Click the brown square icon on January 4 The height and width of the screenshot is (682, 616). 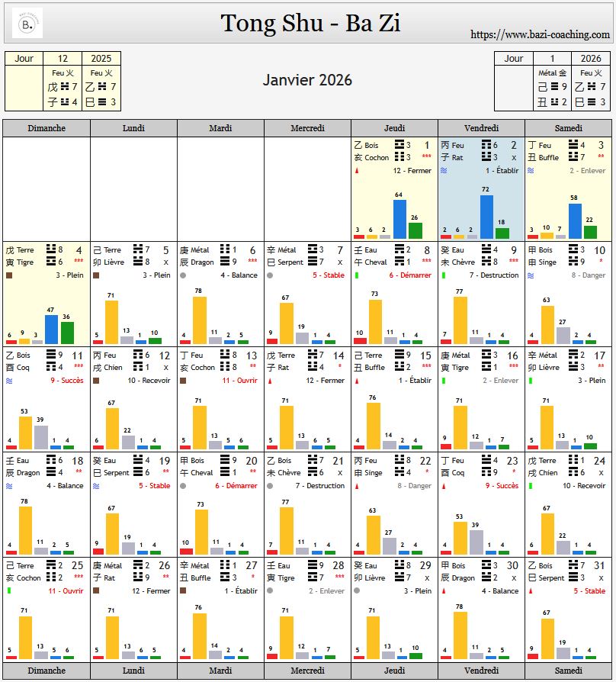(9, 275)
